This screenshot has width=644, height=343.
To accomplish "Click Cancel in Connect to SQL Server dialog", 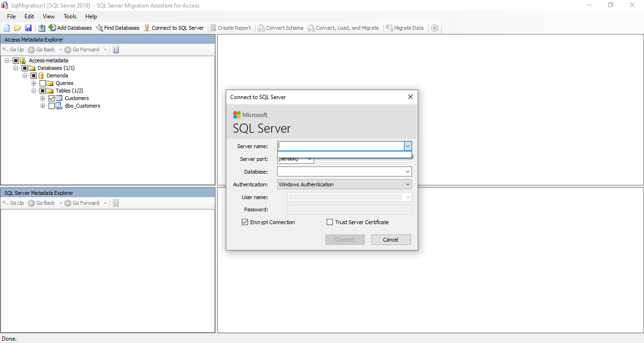I will 391,240.
